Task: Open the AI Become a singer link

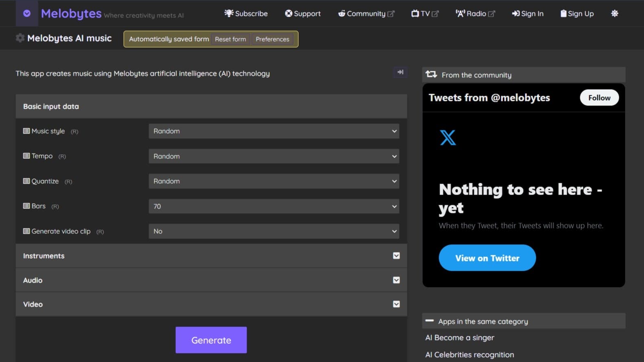Action: pos(460,338)
